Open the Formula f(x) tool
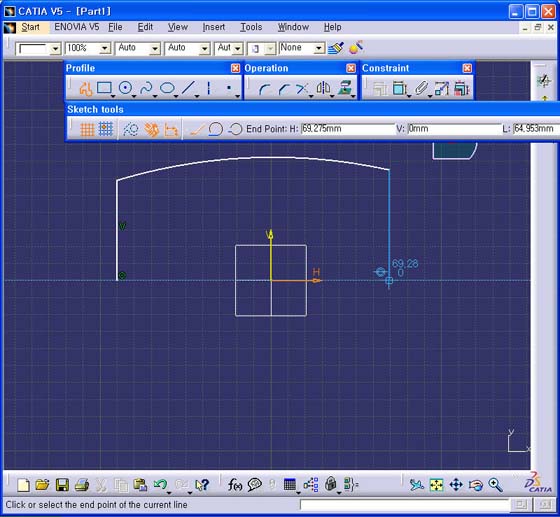 [235, 485]
